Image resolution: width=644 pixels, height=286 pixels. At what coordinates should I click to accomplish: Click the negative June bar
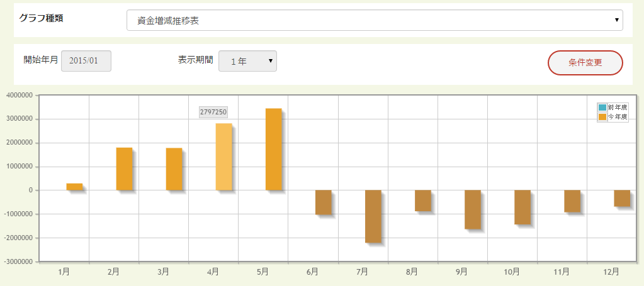pos(323,202)
